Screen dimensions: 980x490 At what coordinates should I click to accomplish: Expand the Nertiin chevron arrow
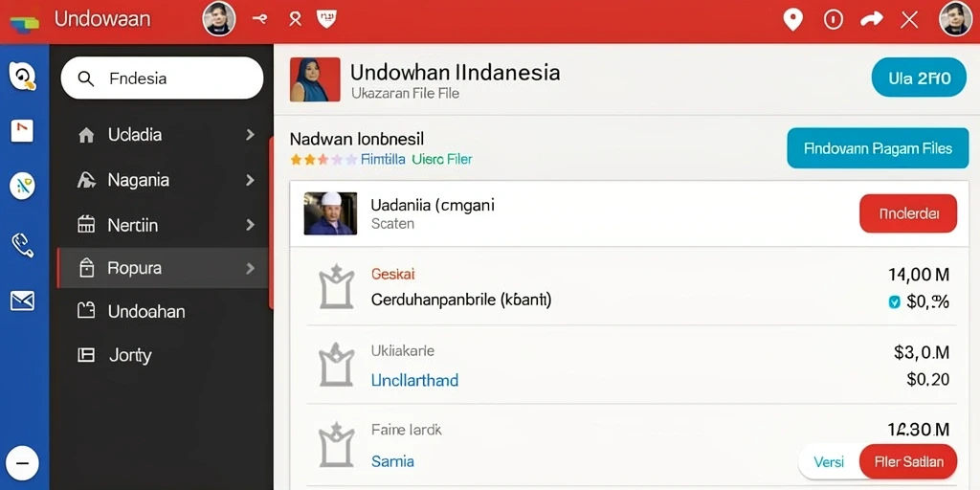(250, 224)
